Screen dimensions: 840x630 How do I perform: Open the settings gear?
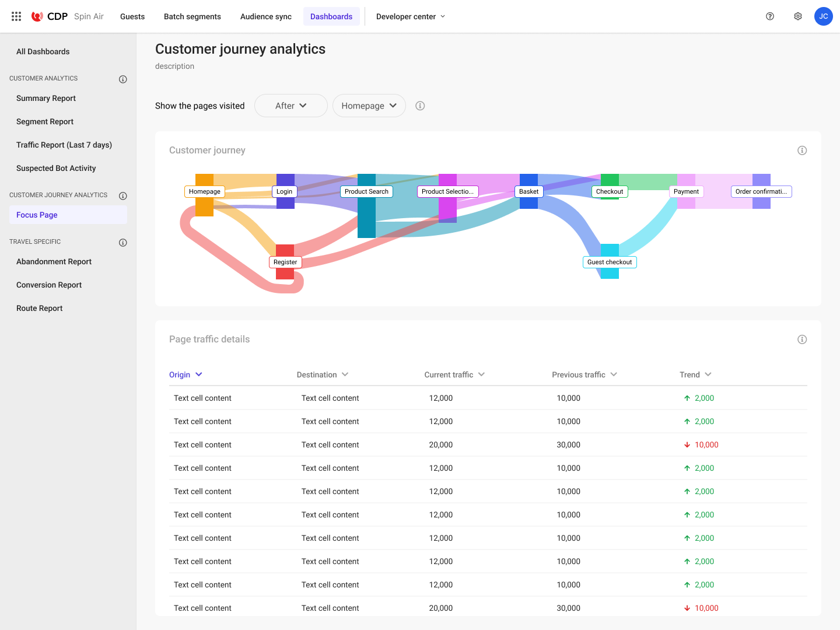point(797,16)
